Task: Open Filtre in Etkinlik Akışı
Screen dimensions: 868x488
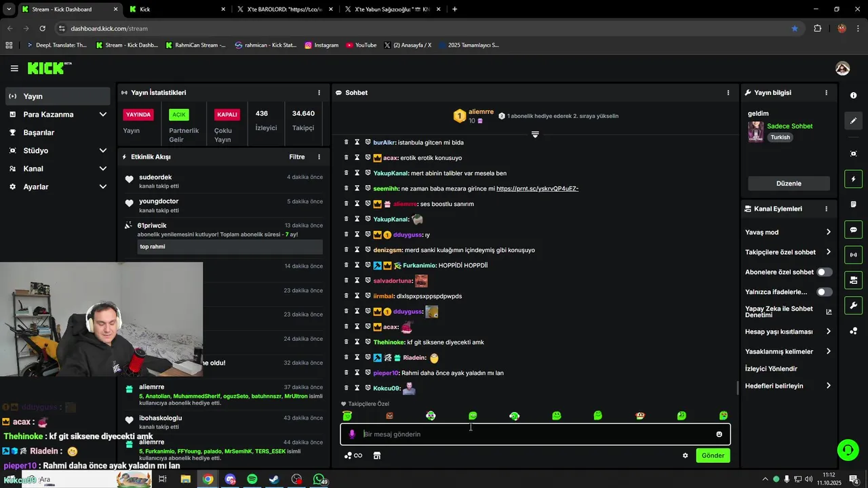Action: (x=297, y=157)
